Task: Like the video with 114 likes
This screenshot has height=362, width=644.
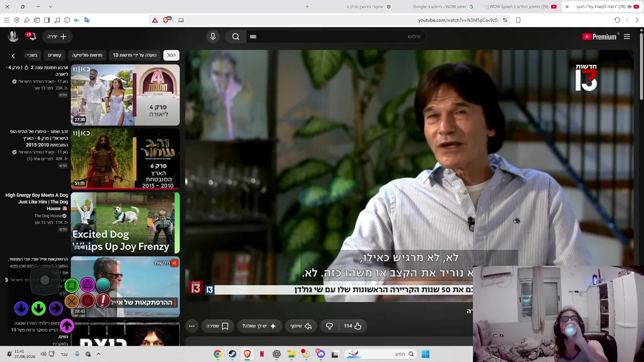Action: (x=353, y=326)
